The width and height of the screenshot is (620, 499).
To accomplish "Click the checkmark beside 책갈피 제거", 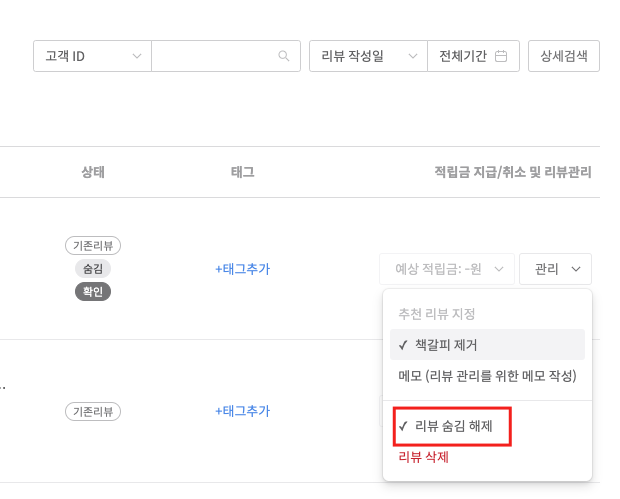I will pyautogui.click(x=403, y=345).
